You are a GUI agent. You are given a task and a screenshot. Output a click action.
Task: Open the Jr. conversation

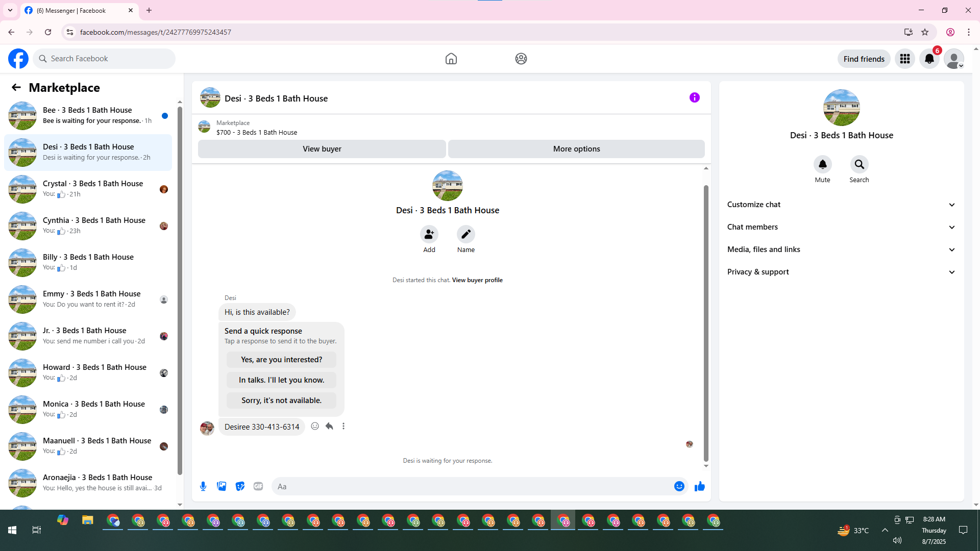88,336
